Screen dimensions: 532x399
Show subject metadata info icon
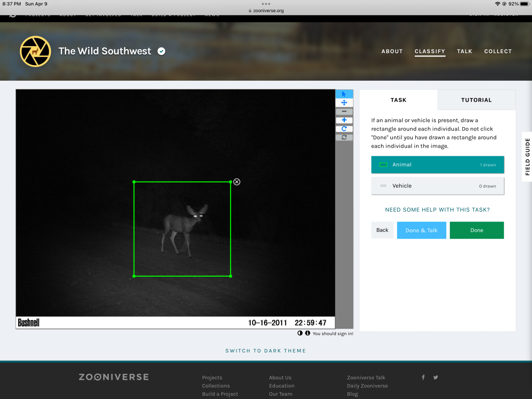coord(308,333)
